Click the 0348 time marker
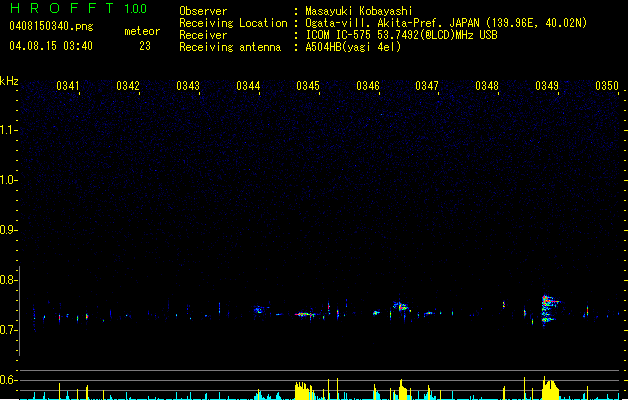 pyautogui.click(x=487, y=86)
